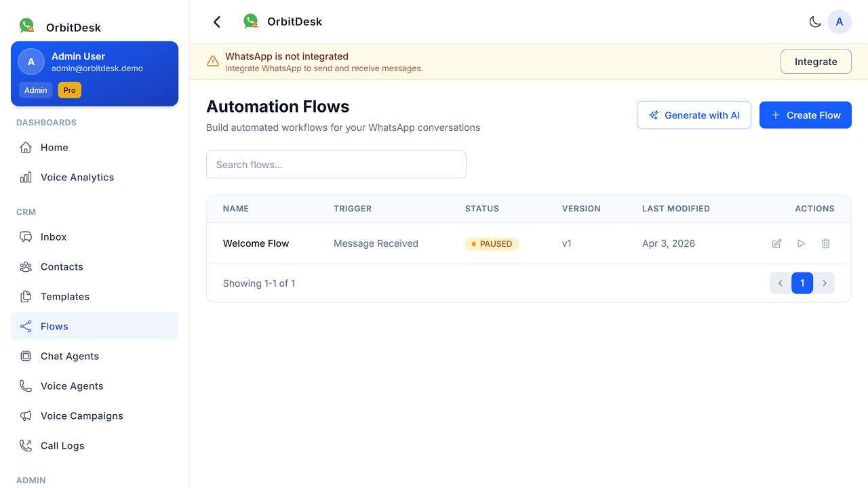
Task: Select page 1 in the pagination
Action: 802,283
